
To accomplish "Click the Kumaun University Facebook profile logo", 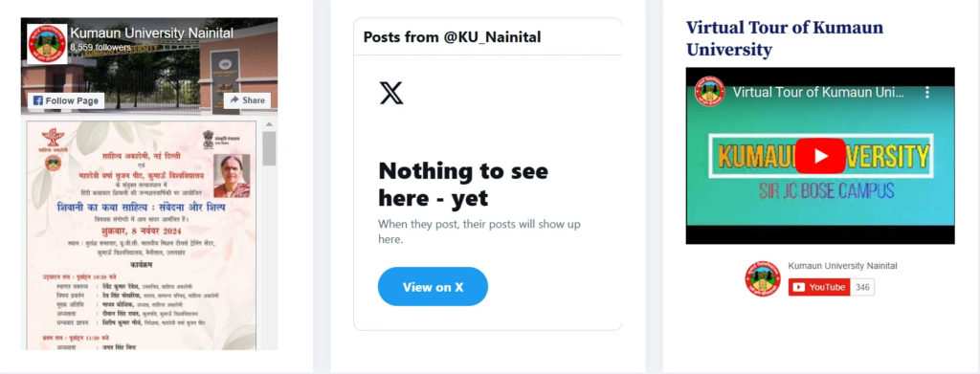I will (47, 44).
